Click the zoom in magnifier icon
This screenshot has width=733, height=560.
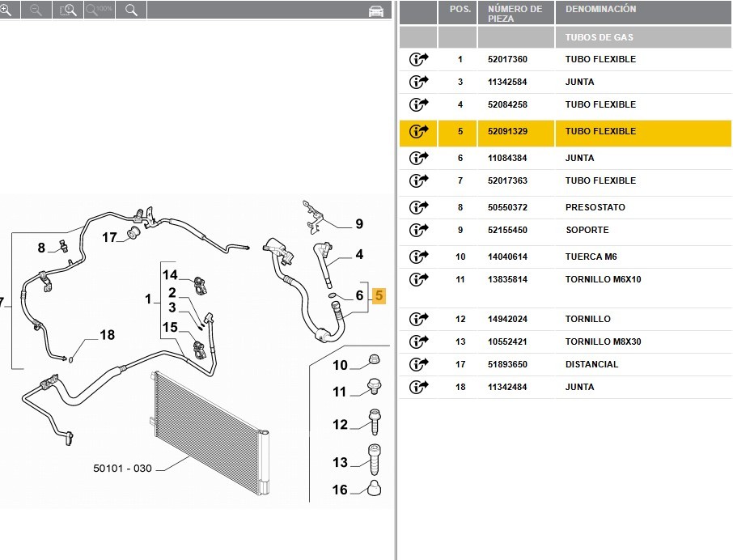tap(6, 10)
